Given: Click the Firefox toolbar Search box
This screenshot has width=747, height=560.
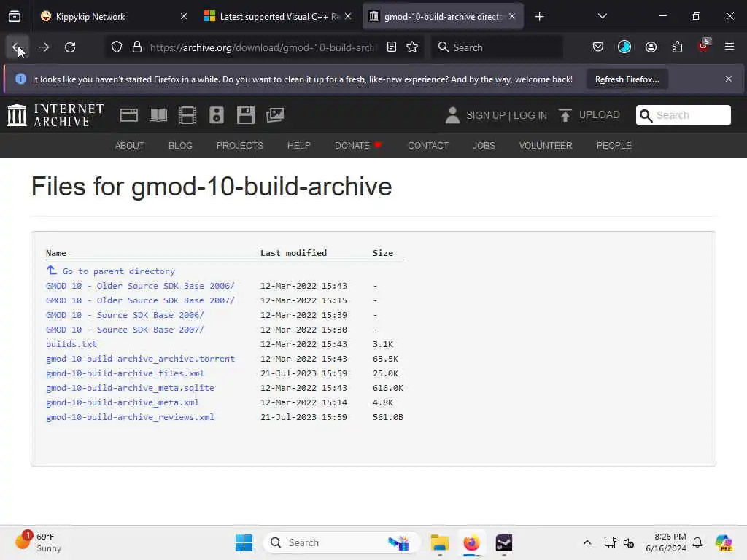Looking at the screenshot, I should tap(497, 47).
